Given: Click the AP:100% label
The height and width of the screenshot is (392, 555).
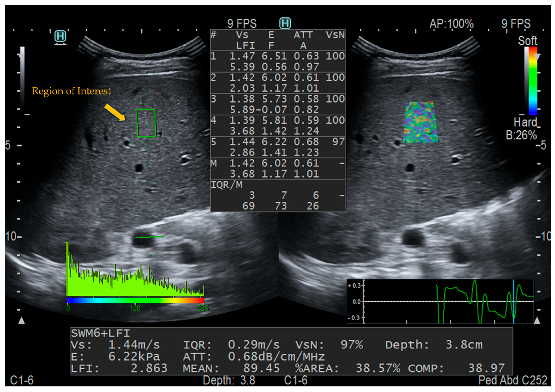Looking at the screenshot, I should (x=452, y=24).
